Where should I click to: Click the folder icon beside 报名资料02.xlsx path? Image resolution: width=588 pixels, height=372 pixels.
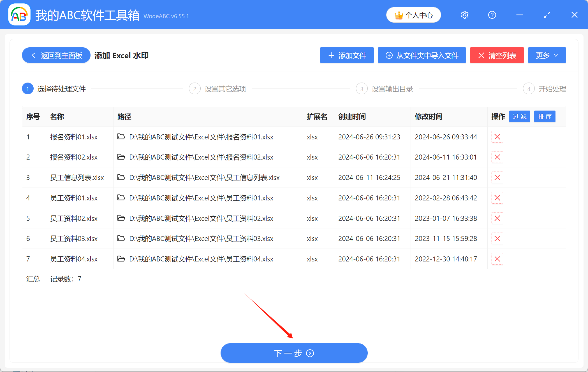pyautogui.click(x=121, y=157)
